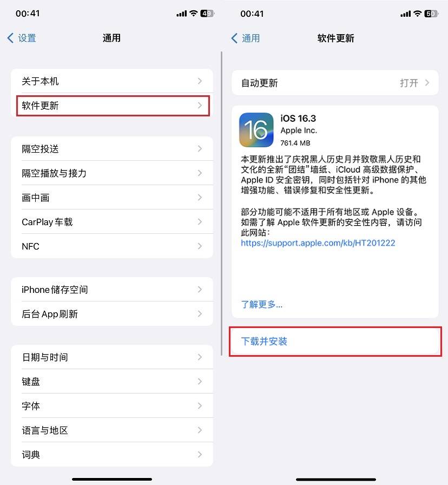Expand the iPhone储存空间 chevron
The height and width of the screenshot is (485, 448).
pyautogui.click(x=200, y=290)
